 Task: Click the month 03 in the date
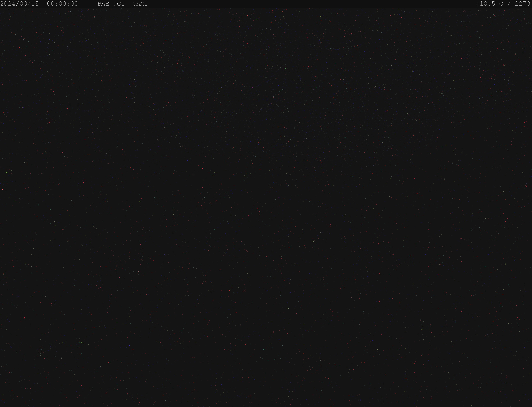[24, 4]
